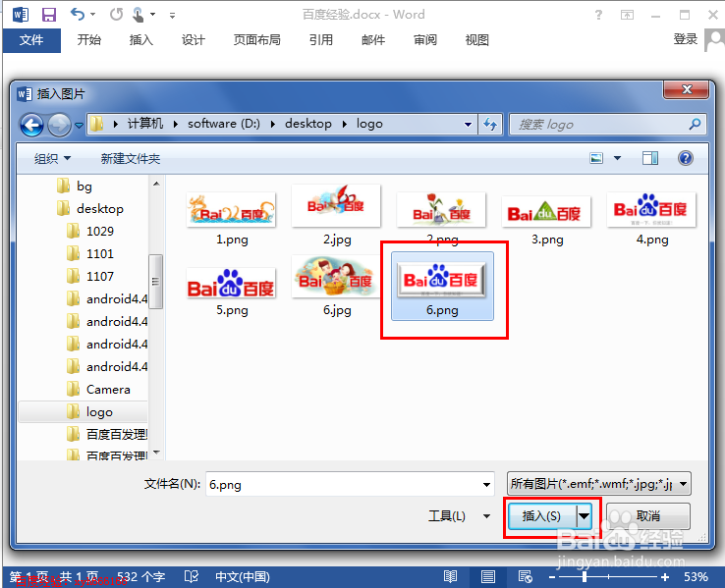Click desktop in the address bar path
The height and width of the screenshot is (588, 725).
(x=307, y=124)
